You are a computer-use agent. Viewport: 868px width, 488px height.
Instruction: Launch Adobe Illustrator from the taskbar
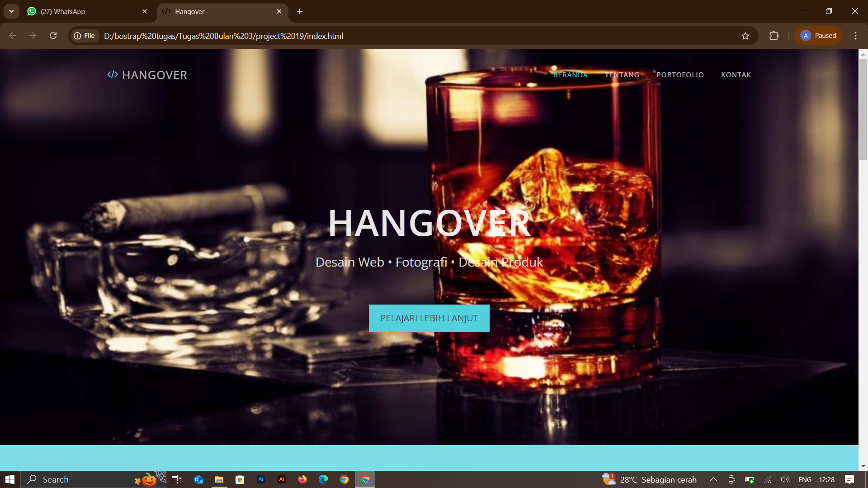pyautogui.click(x=281, y=479)
